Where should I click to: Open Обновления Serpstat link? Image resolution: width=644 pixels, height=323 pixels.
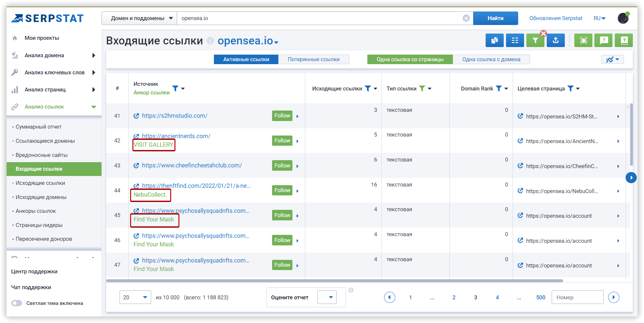point(556,18)
